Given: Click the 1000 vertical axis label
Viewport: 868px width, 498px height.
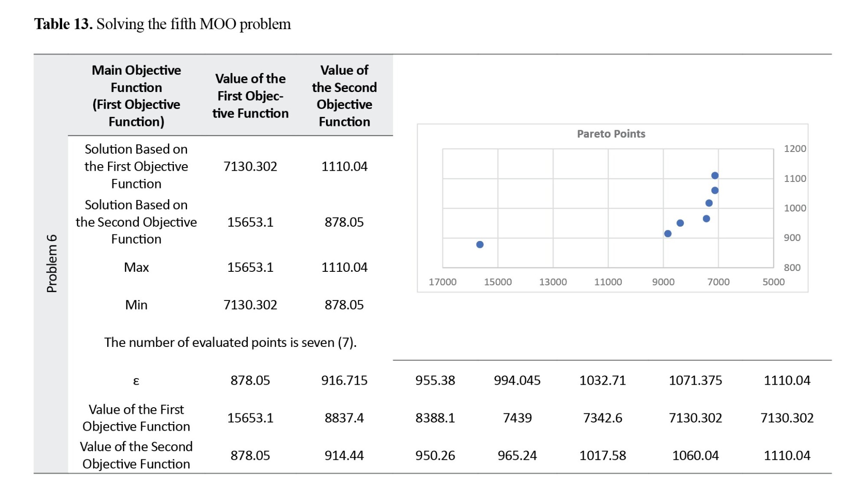Looking at the screenshot, I should 795,208.
